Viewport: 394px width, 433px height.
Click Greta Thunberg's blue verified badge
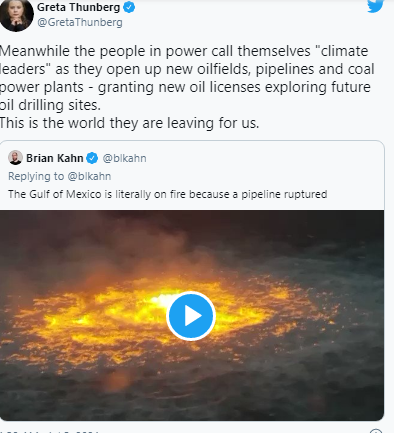(x=129, y=8)
